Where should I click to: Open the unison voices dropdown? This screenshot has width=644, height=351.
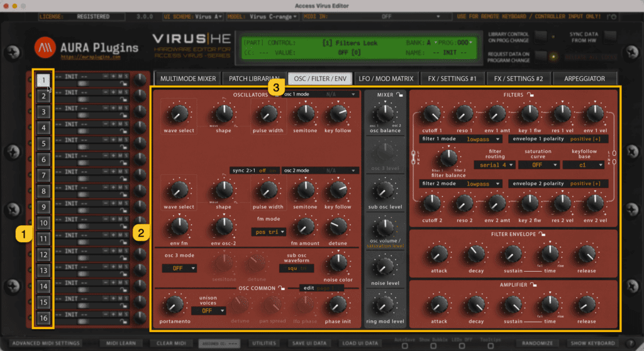[208, 311]
